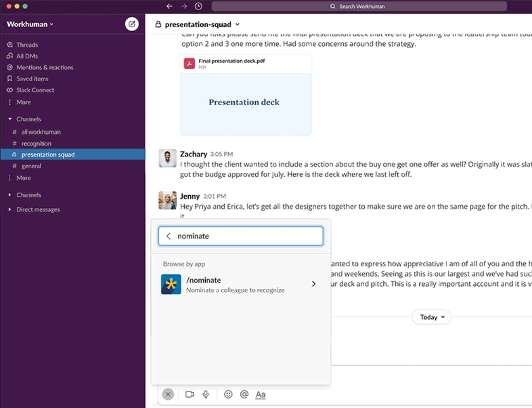Record an audio clip with the microphone icon
Screen dimensions: 532x408
click(x=206, y=394)
